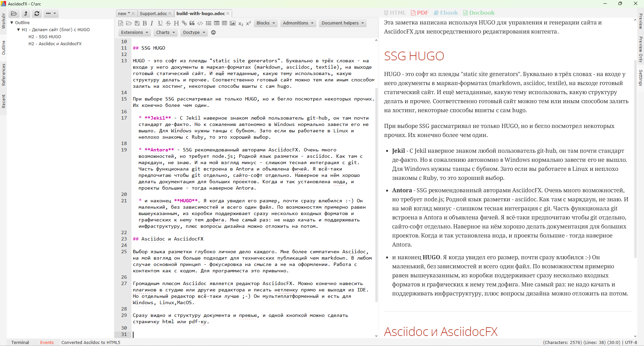Click the preview pane vertical scrollbar
Image resolution: width=644 pixels, height=346 pixels.
(x=635, y=159)
